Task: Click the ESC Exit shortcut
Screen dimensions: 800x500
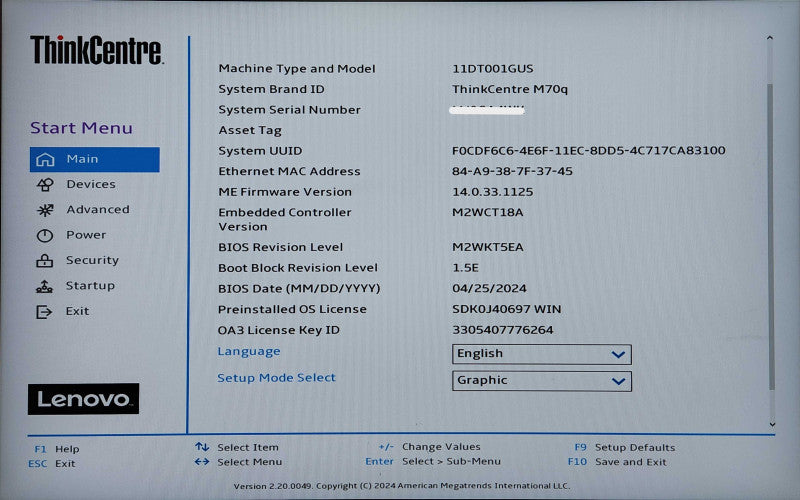Action: point(52,463)
